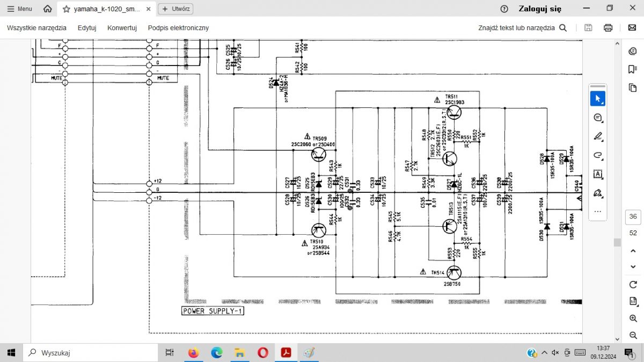Select the add comment bubble tool
Image resolution: width=644 pixels, height=362 pixels.
[598, 118]
